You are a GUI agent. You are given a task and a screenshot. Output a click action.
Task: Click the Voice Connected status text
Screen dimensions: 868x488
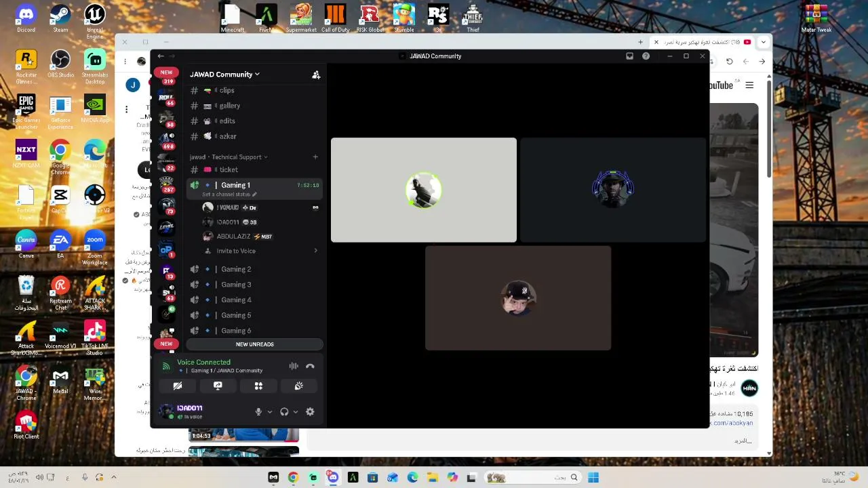pyautogui.click(x=203, y=363)
